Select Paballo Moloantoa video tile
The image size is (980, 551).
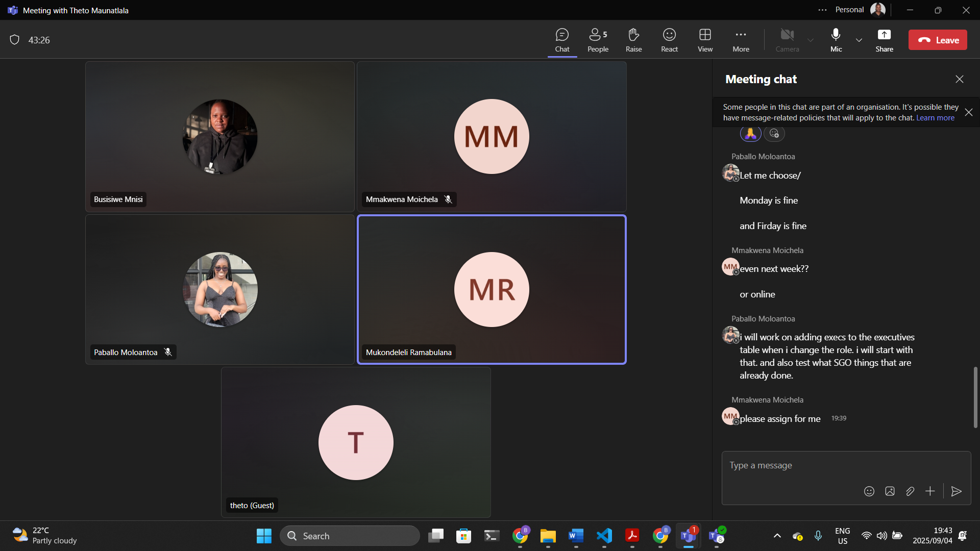[x=220, y=290]
